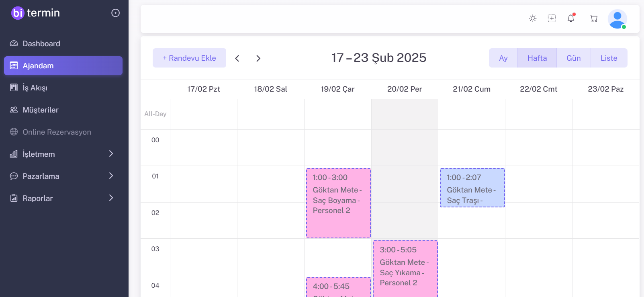Toggle sidebar pin circle icon
Screen dimensions: 644x297
115,13
